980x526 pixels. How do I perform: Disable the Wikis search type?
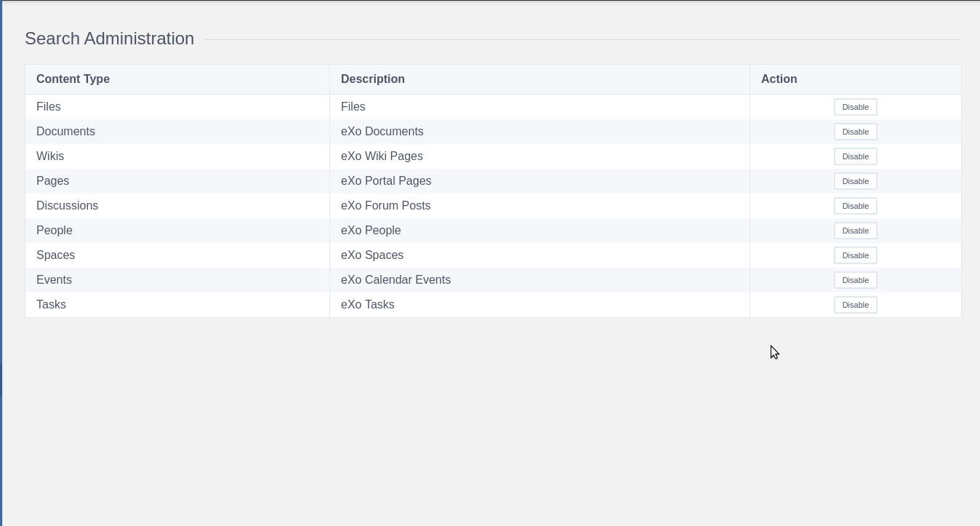click(x=855, y=156)
